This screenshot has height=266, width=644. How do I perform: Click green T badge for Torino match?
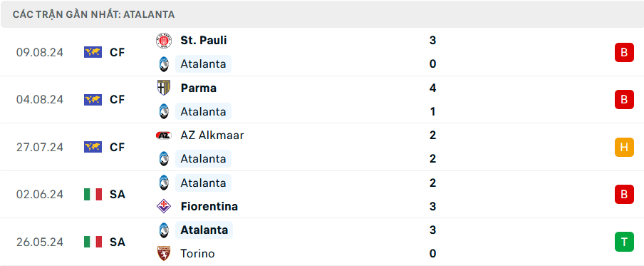[624, 242]
